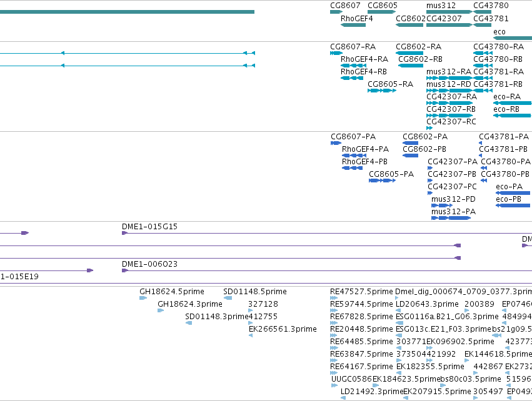
Task: Select feature 327128
Action: coord(263,304)
